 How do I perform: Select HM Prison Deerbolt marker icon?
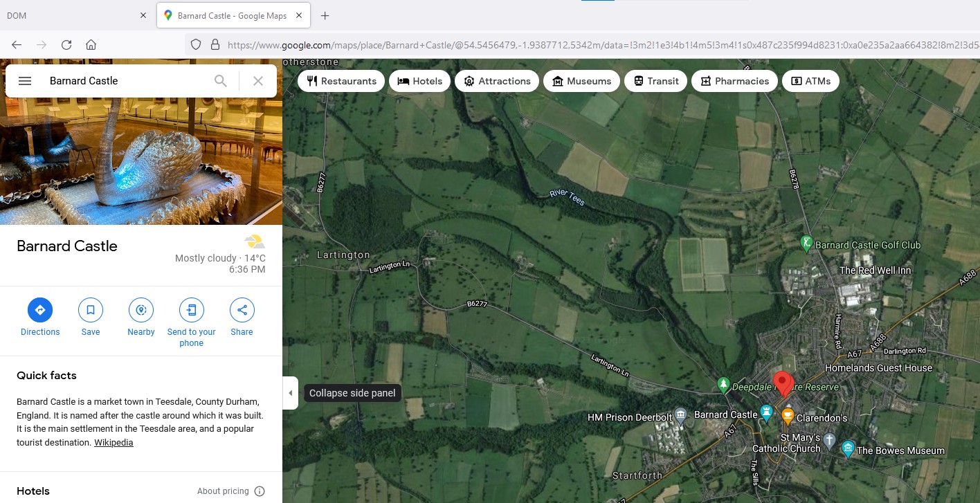pos(680,415)
